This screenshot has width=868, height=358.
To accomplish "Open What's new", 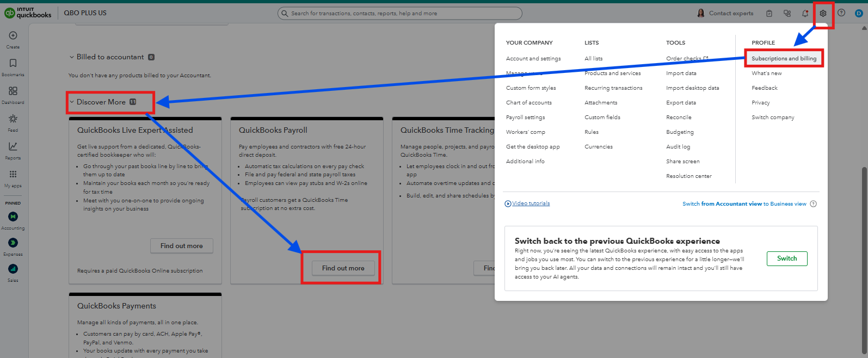I will (x=767, y=73).
